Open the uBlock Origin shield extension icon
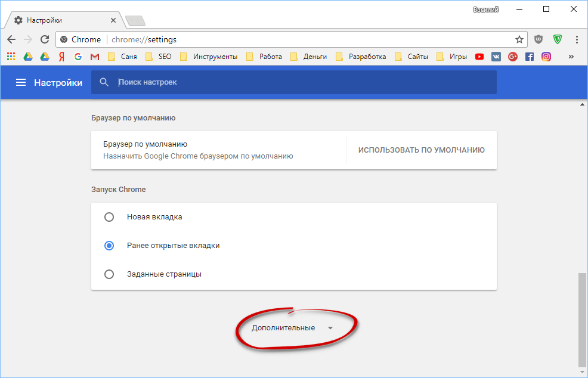The width and height of the screenshot is (588, 378). tap(539, 39)
